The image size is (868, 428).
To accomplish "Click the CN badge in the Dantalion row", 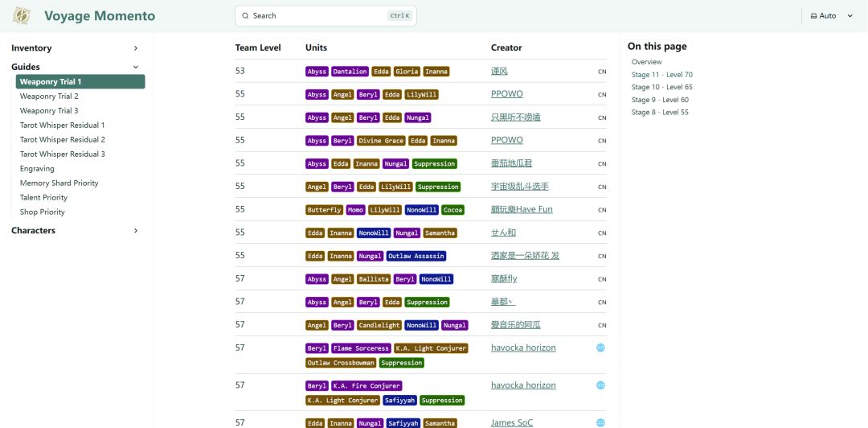I will tap(602, 72).
